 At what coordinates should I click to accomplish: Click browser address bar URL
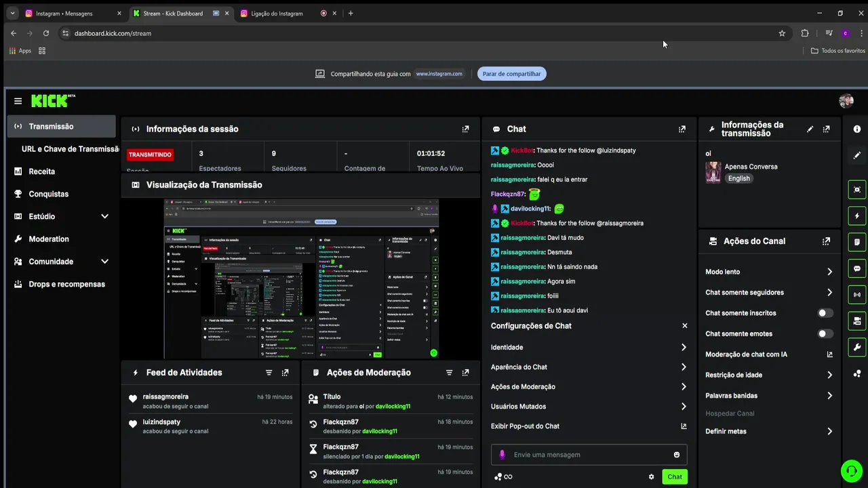point(113,33)
